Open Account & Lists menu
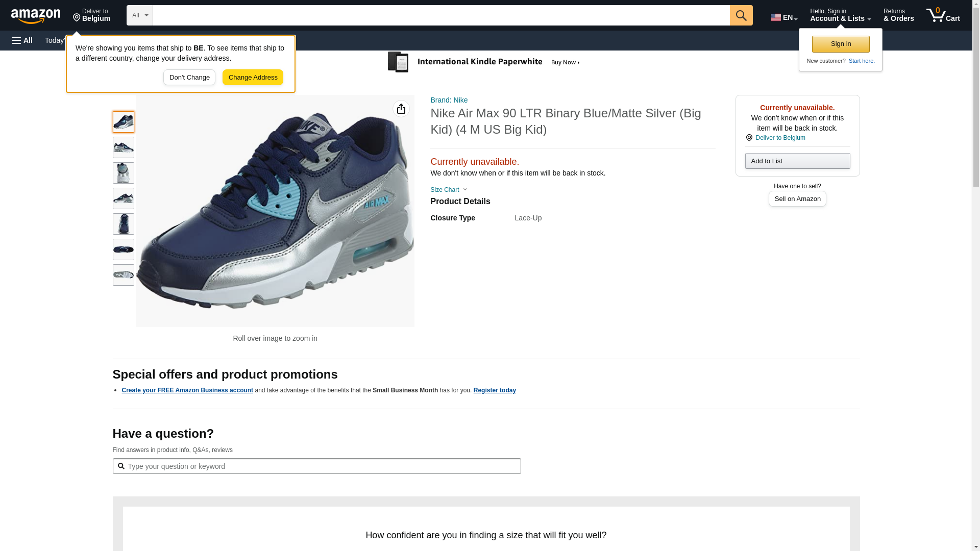The width and height of the screenshot is (980, 551). point(840,15)
